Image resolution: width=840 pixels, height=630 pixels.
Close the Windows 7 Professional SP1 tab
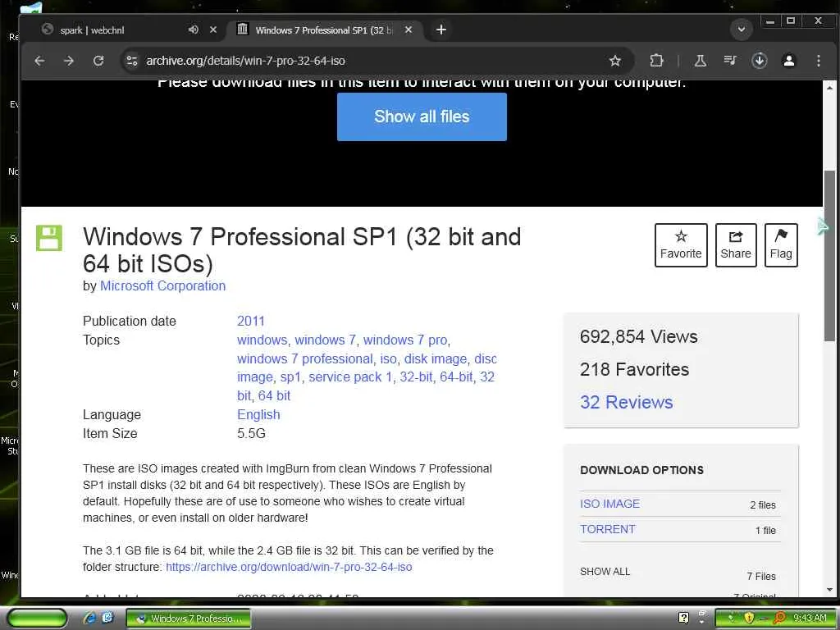click(x=409, y=30)
